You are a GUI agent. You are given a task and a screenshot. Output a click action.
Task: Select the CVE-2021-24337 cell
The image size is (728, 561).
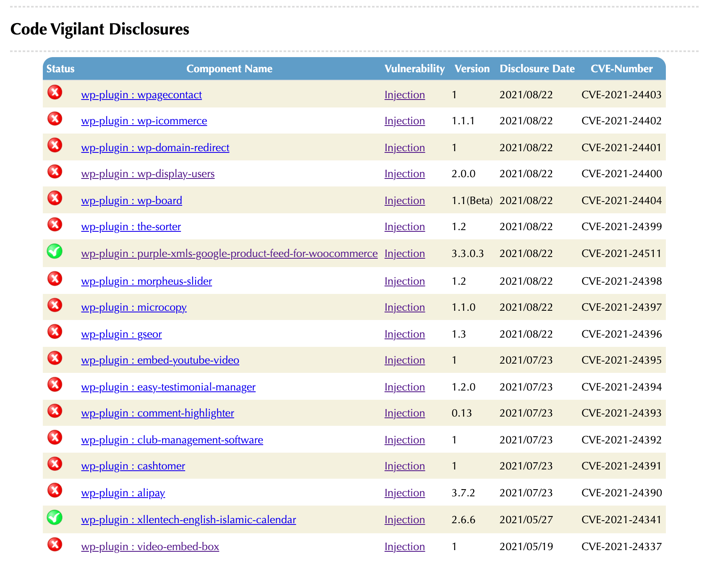(x=621, y=547)
